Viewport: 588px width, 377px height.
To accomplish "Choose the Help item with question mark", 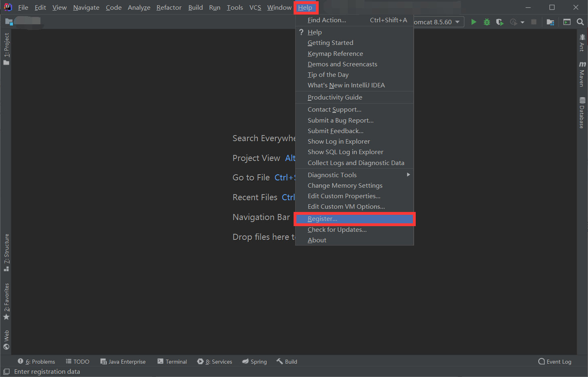I will (355, 32).
